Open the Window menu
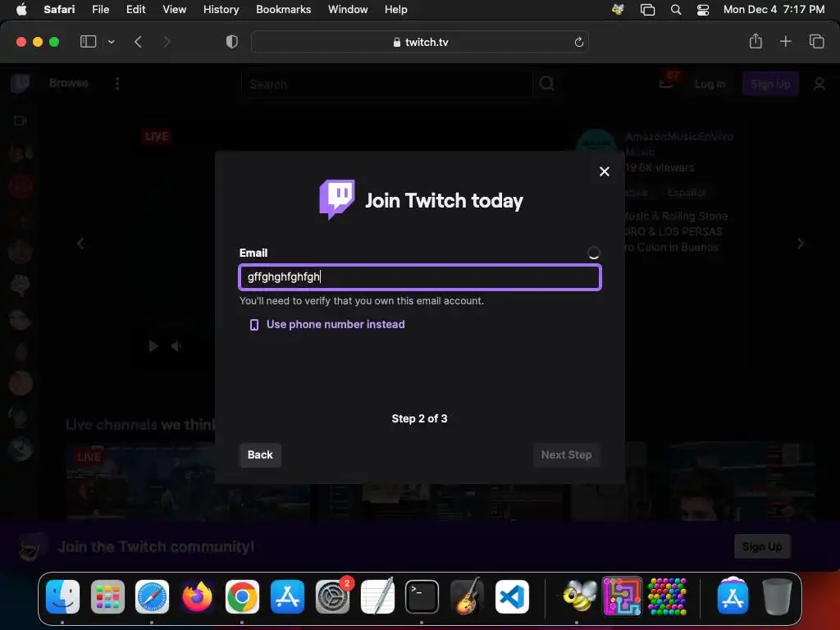This screenshot has height=630, width=840. [x=348, y=9]
